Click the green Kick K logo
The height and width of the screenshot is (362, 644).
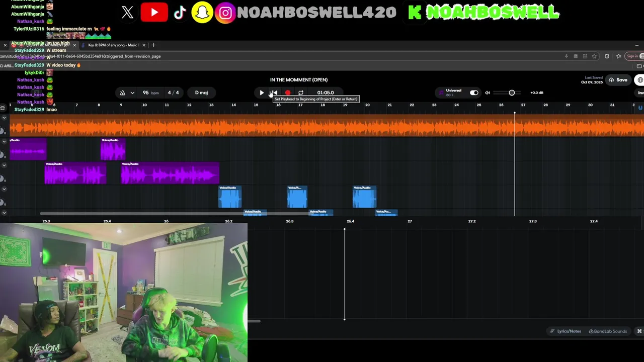(415, 13)
